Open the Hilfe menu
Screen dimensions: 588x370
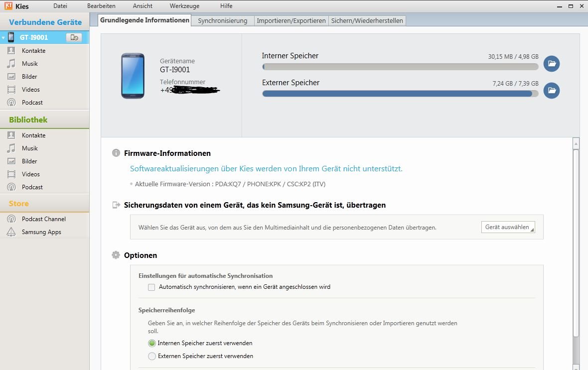tap(226, 6)
